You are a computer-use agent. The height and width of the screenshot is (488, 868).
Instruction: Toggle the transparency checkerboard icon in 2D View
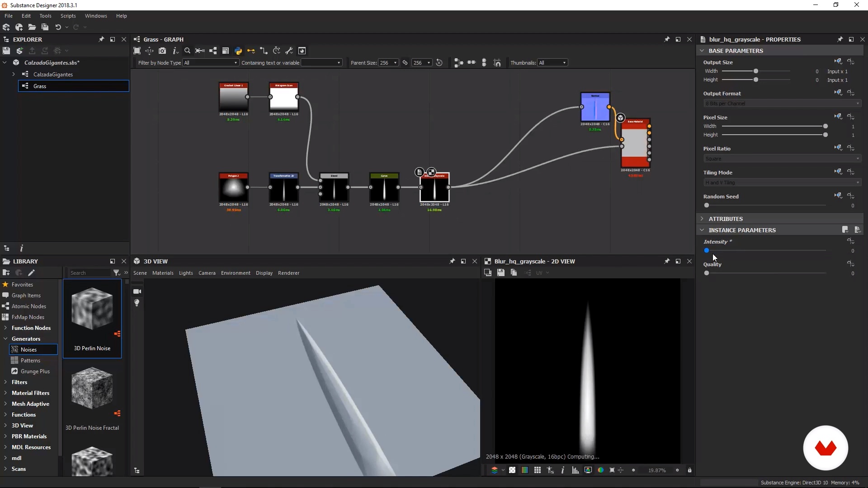512,470
